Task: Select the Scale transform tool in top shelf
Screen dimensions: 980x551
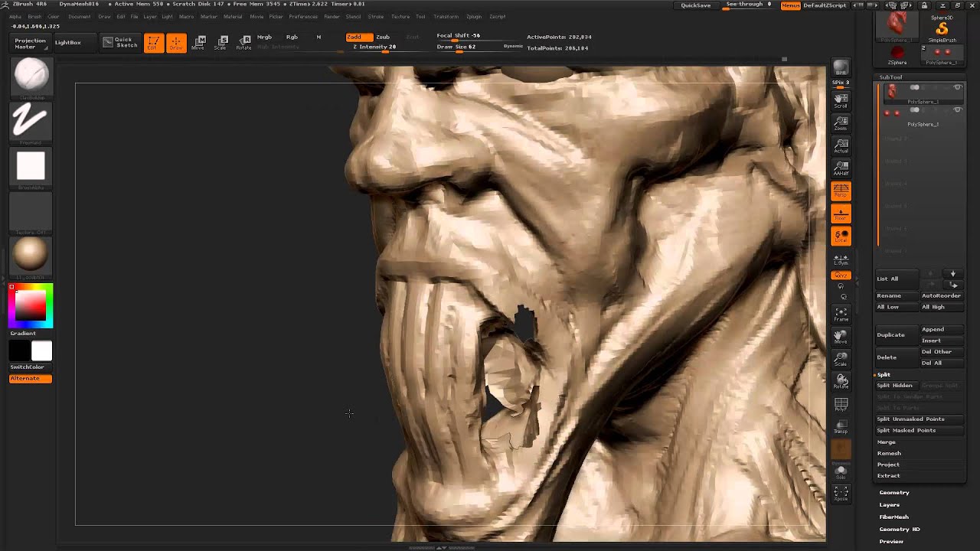Action: (222, 43)
